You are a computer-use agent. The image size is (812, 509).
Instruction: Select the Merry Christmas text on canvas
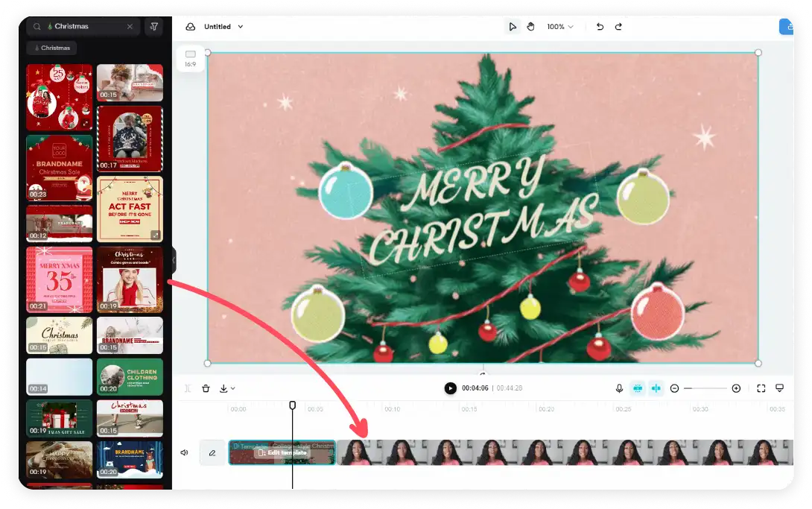coord(483,211)
